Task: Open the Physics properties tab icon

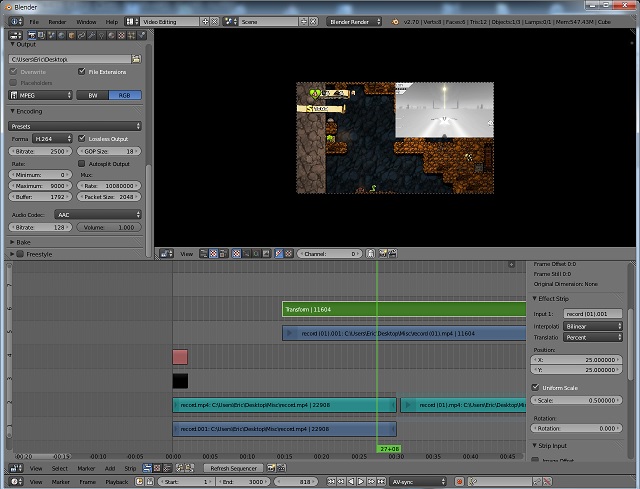Action: click(x=141, y=36)
